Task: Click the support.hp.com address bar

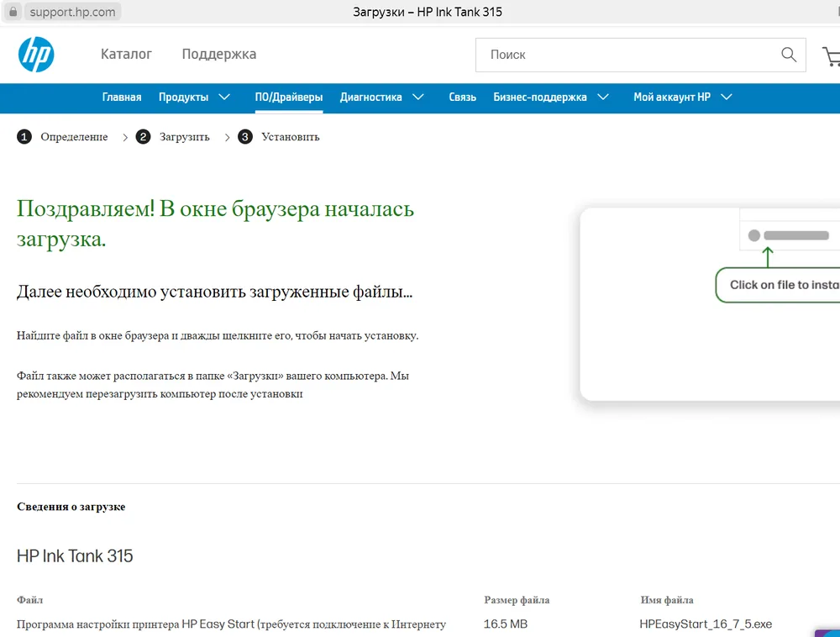Action: [72, 12]
